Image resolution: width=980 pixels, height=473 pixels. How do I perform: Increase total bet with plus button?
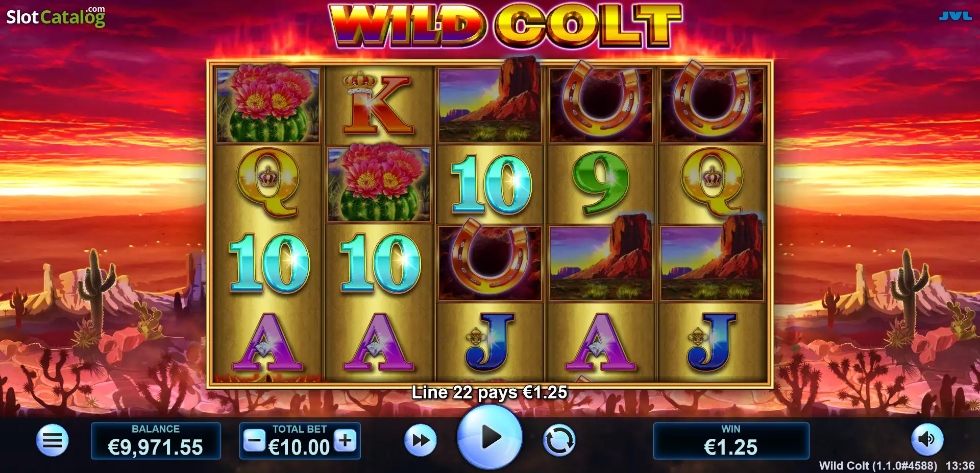tap(346, 440)
